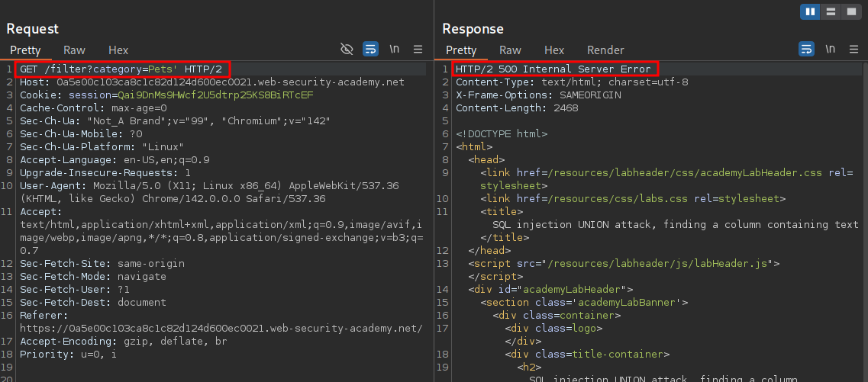Open the Raw tab in Request
This screenshot has height=382, width=868.
coord(74,50)
